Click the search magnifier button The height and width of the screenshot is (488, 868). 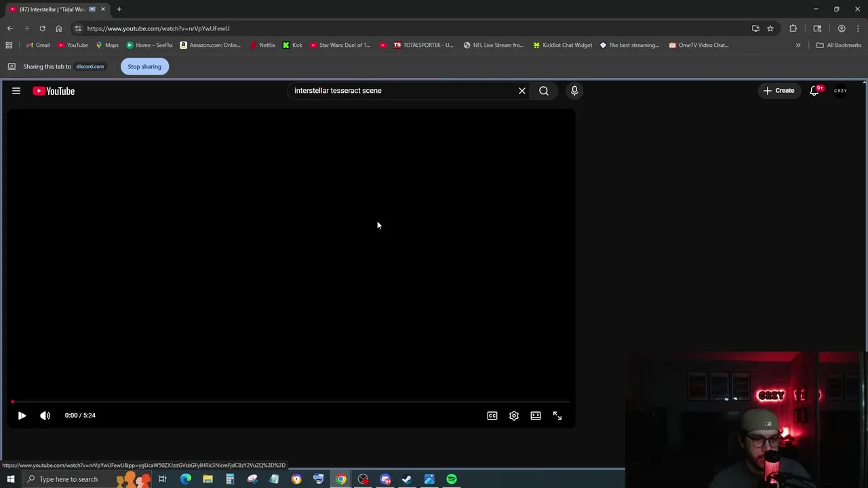pos(544,91)
